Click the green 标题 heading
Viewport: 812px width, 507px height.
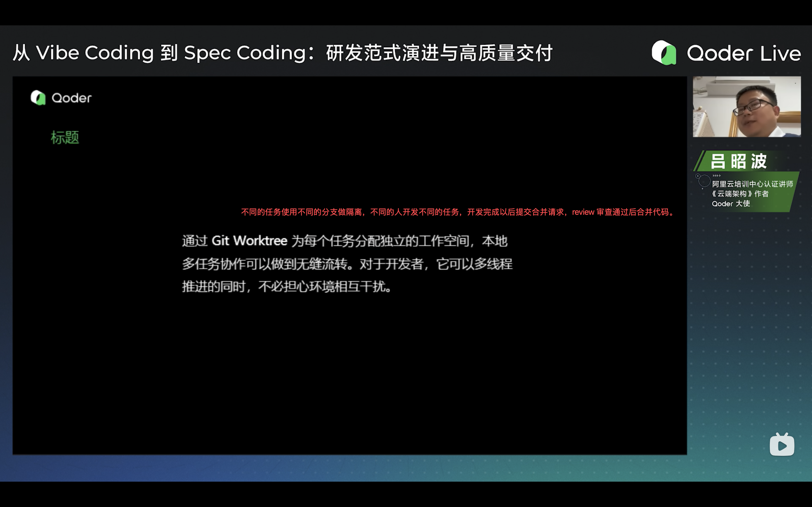(x=65, y=137)
